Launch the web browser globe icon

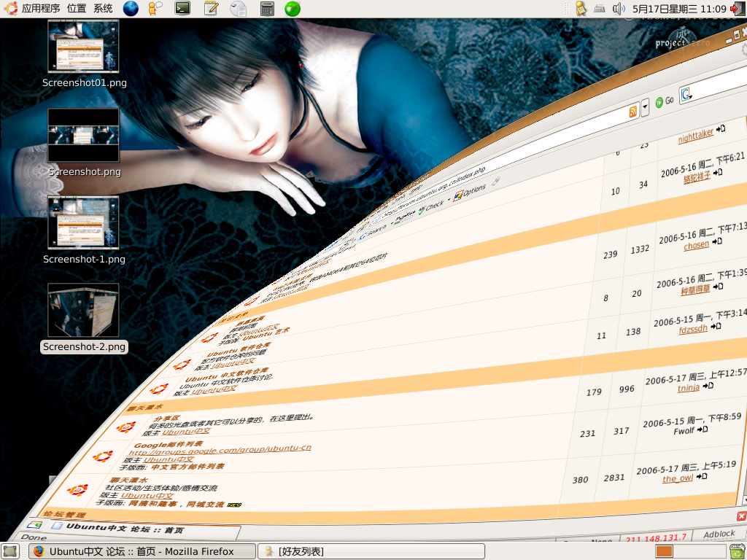(x=131, y=9)
